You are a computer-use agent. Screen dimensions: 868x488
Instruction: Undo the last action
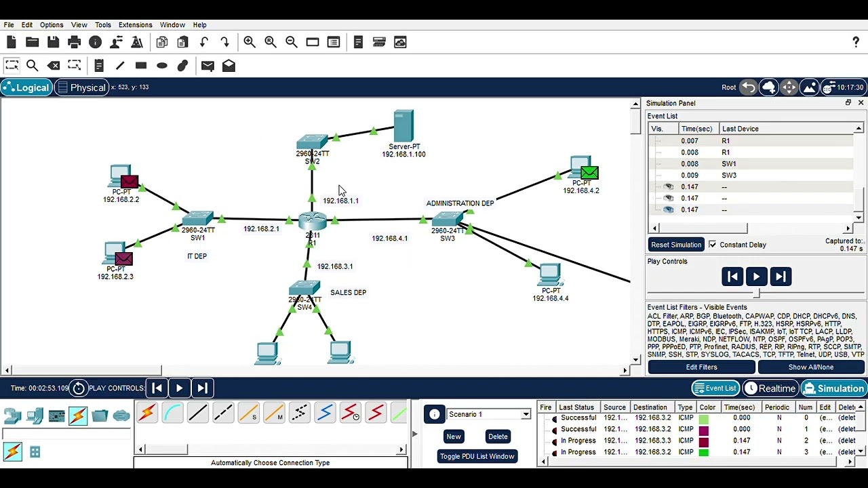click(203, 42)
